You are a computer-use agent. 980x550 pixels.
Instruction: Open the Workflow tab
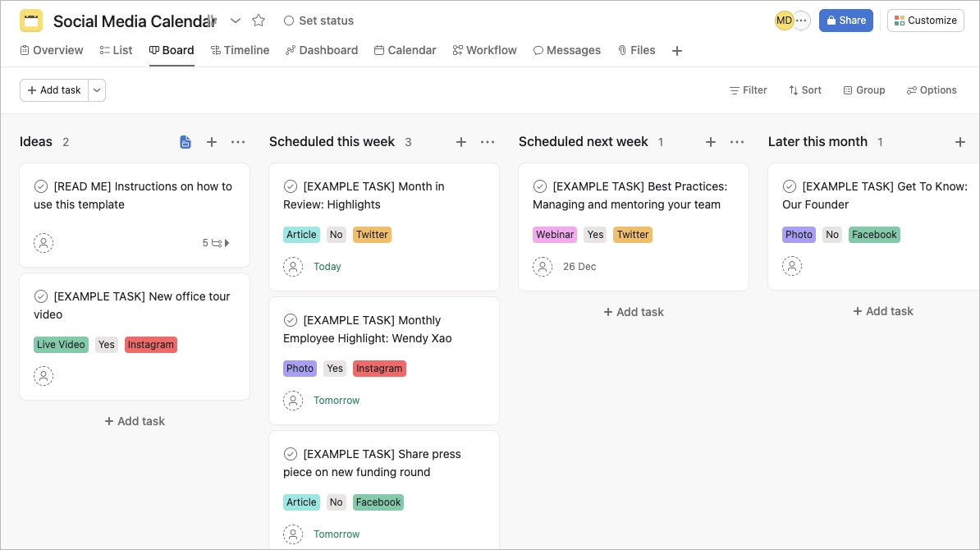click(484, 50)
